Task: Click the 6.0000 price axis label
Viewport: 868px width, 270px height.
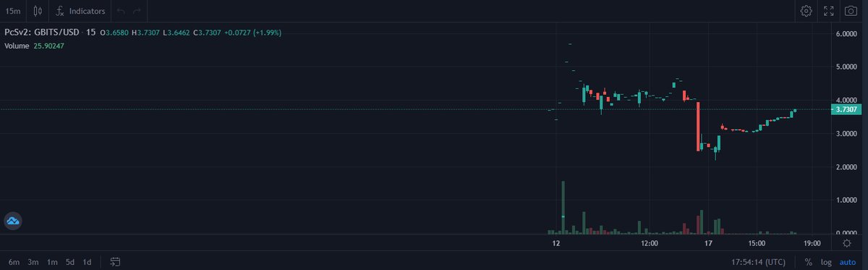Action: click(846, 34)
